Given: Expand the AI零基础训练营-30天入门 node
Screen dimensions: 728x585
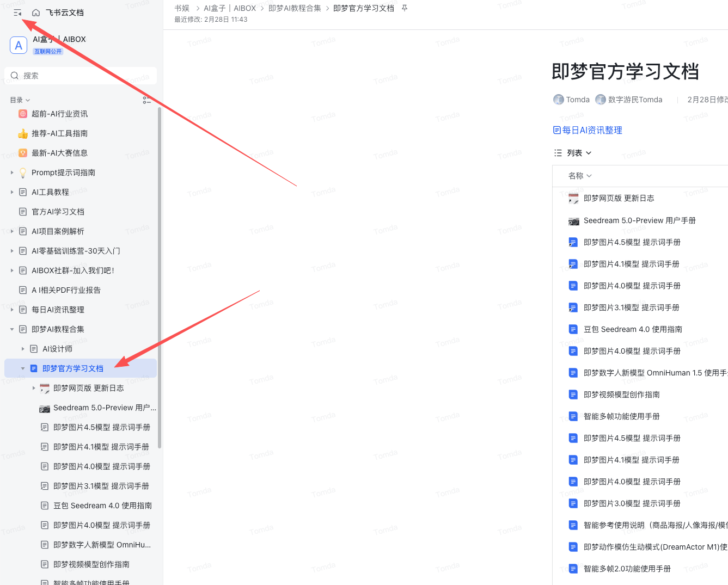Looking at the screenshot, I should pyautogui.click(x=12, y=251).
